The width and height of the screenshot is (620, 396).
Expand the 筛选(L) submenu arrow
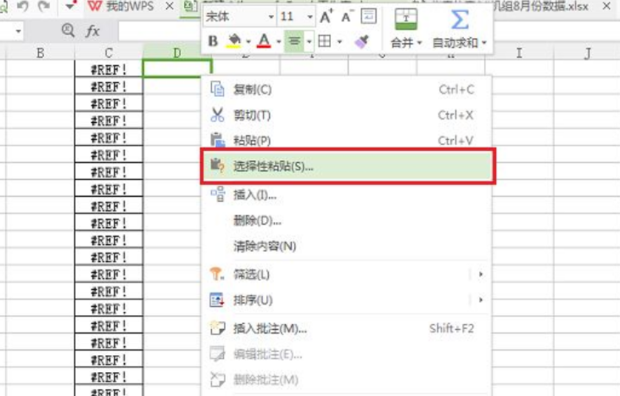[x=481, y=274]
